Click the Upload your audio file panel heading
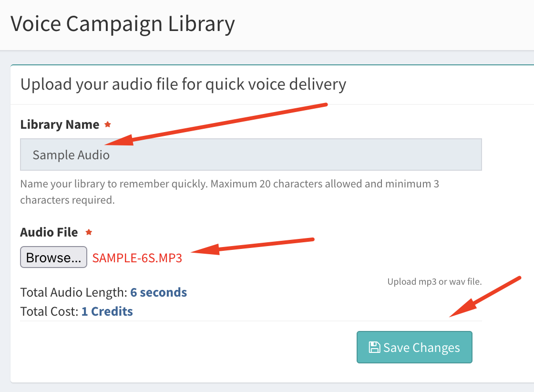 click(x=183, y=84)
